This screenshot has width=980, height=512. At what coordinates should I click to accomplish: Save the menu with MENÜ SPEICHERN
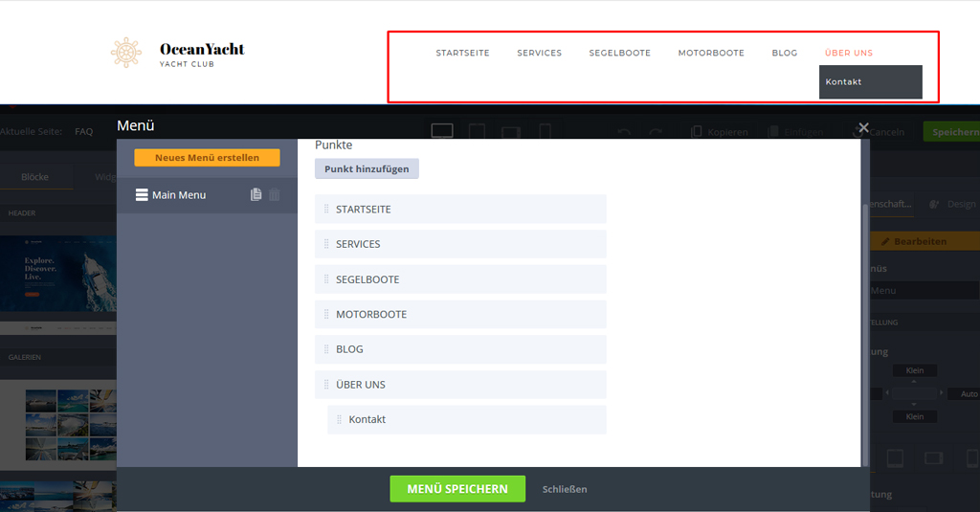pos(457,489)
